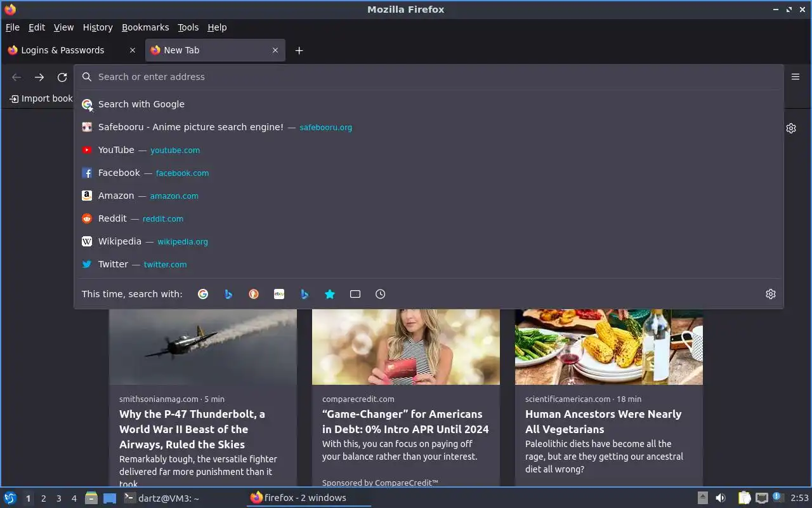
Task: Go forward using the forward arrow
Action: click(x=39, y=77)
